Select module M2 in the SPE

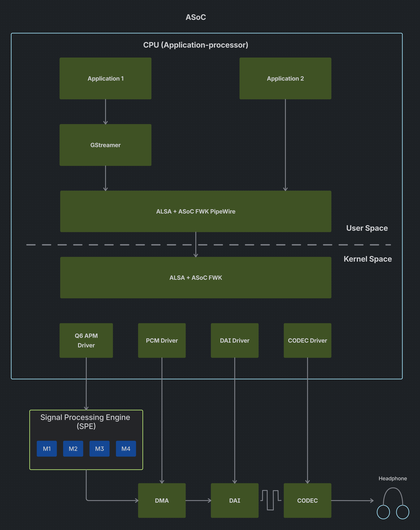point(73,449)
